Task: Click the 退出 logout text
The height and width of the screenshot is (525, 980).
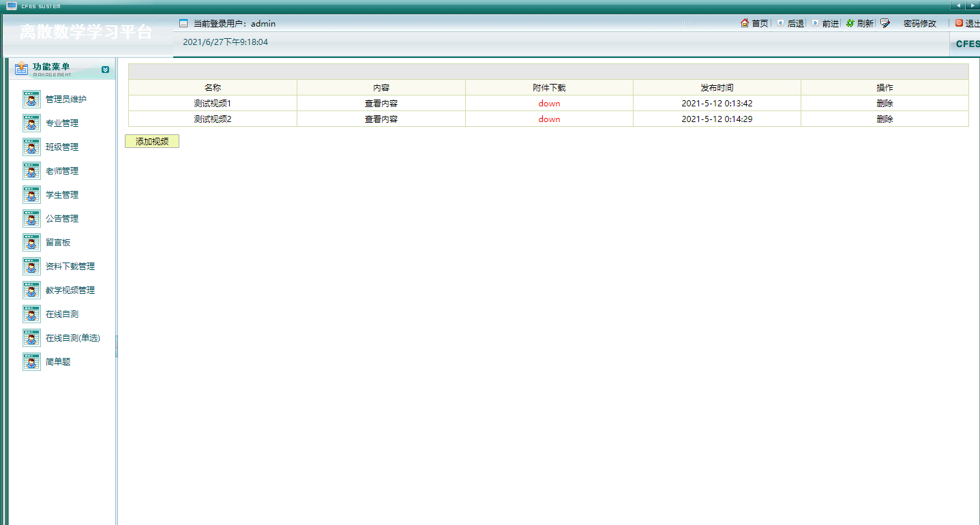Action: click(972, 23)
